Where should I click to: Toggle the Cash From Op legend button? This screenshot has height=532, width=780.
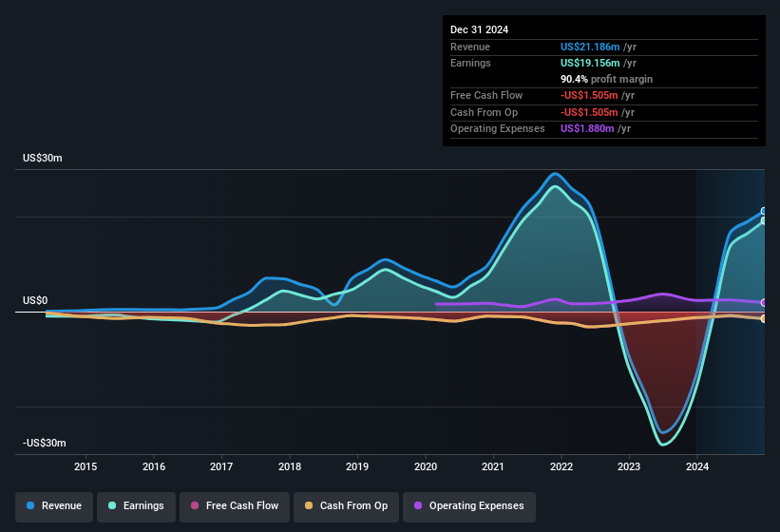(346, 506)
